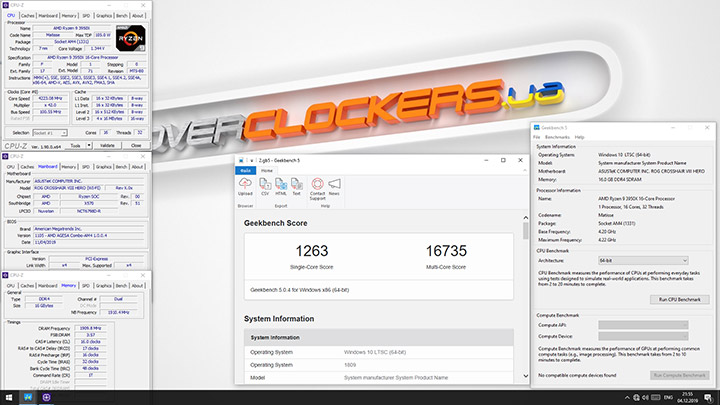Click the Validate button in CPU-Z
Viewport: 720px width, 405px height.
point(107,146)
